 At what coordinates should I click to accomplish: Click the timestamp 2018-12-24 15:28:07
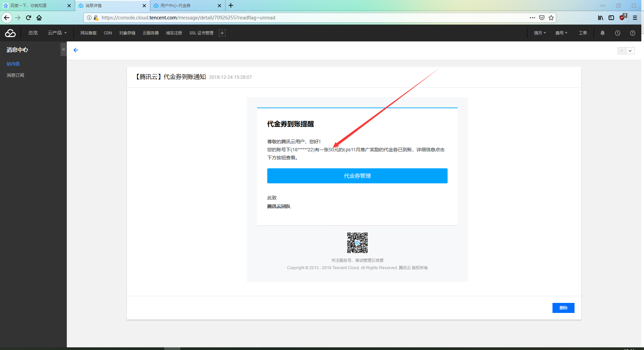click(x=230, y=77)
